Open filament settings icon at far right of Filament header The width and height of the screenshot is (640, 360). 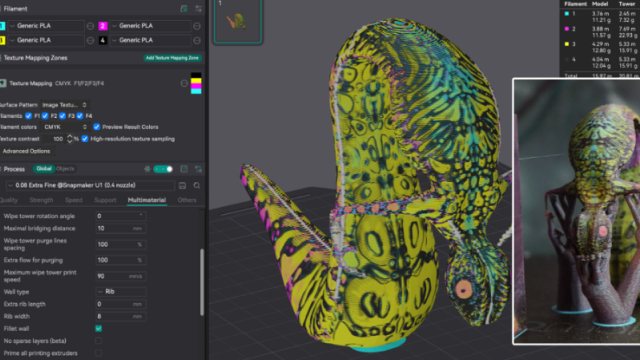click(198, 9)
